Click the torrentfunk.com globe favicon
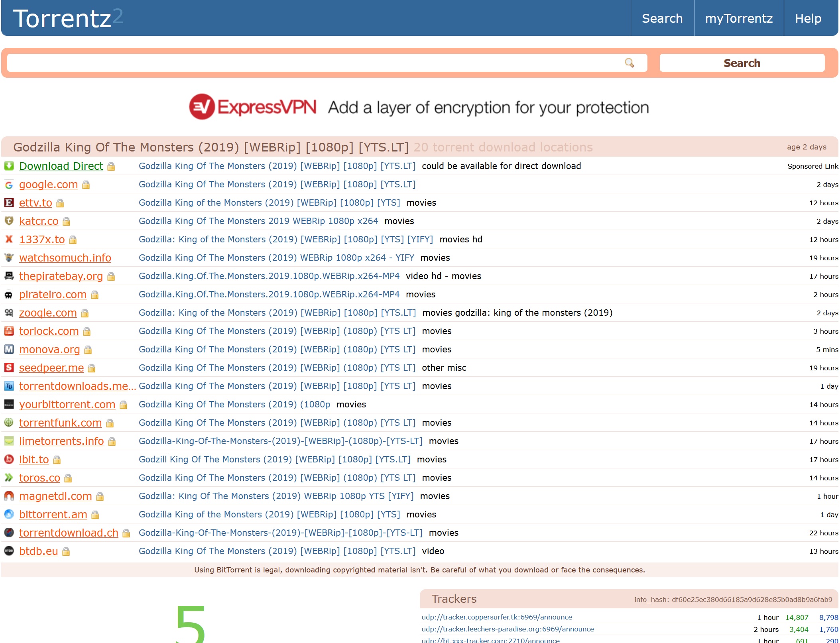 point(9,423)
